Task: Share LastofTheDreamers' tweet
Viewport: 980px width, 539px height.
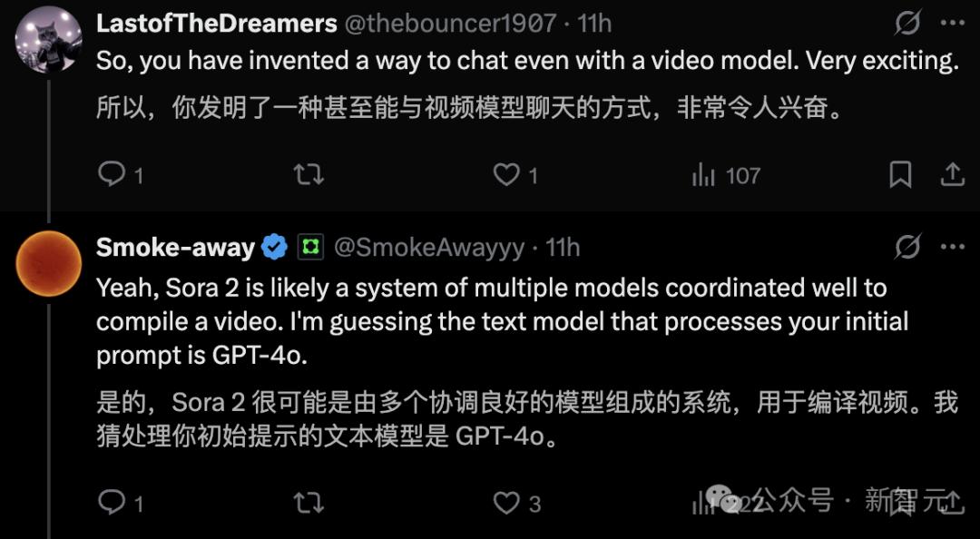Action: (x=952, y=176)
